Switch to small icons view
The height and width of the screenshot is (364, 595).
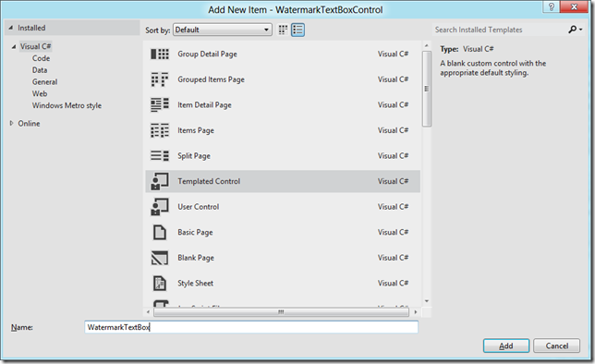[x=283, y=30]
